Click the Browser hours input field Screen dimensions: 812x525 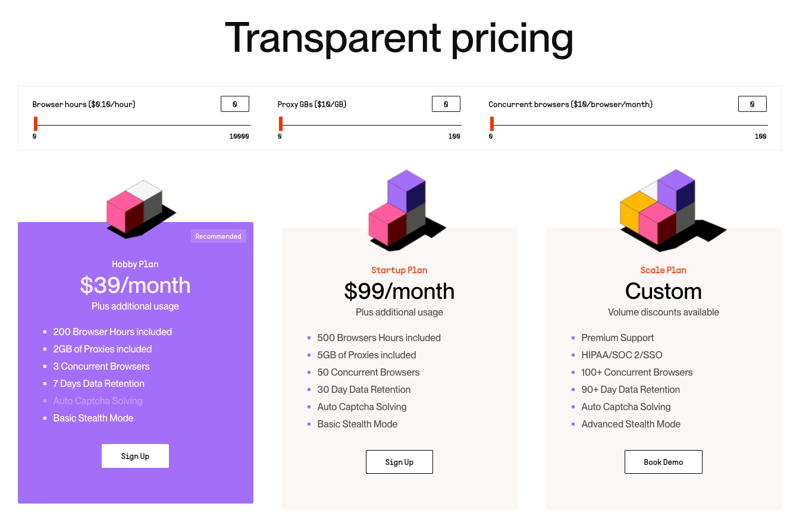[x=234, y=104]
